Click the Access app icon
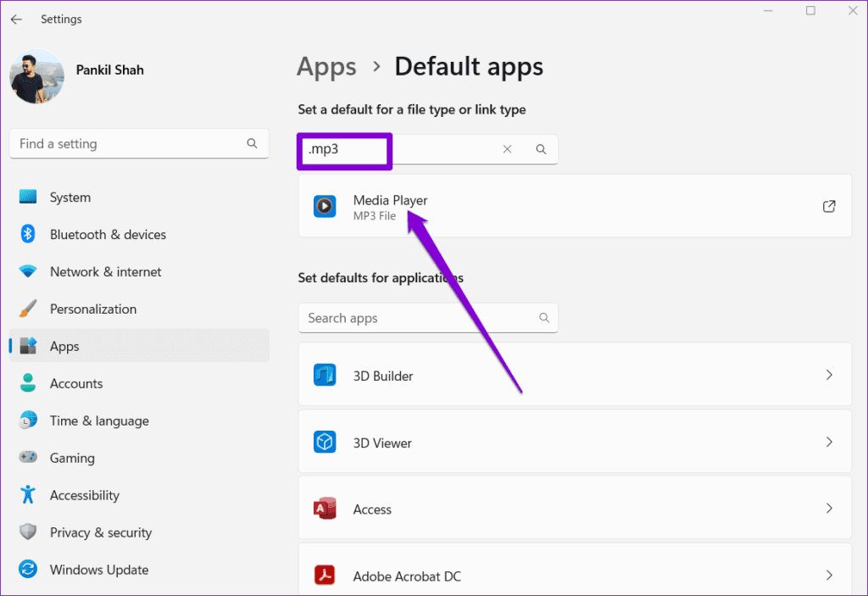 pos(325,509)
